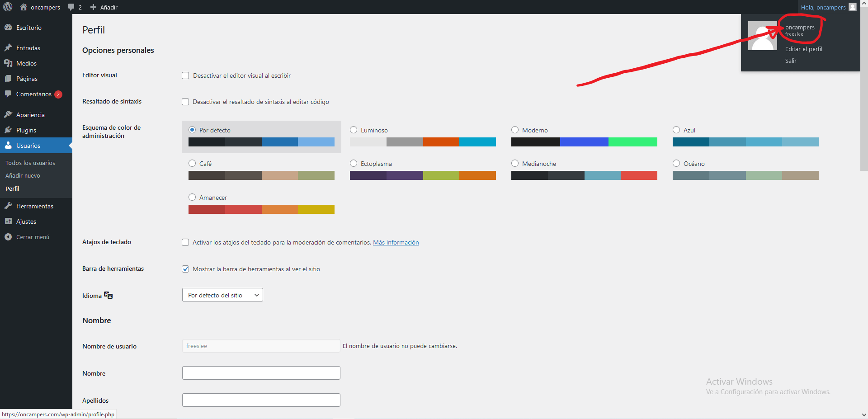Open the oncampers site home icon
The height and width of the screenshot is (419, 868).
[x=24, y=7]
